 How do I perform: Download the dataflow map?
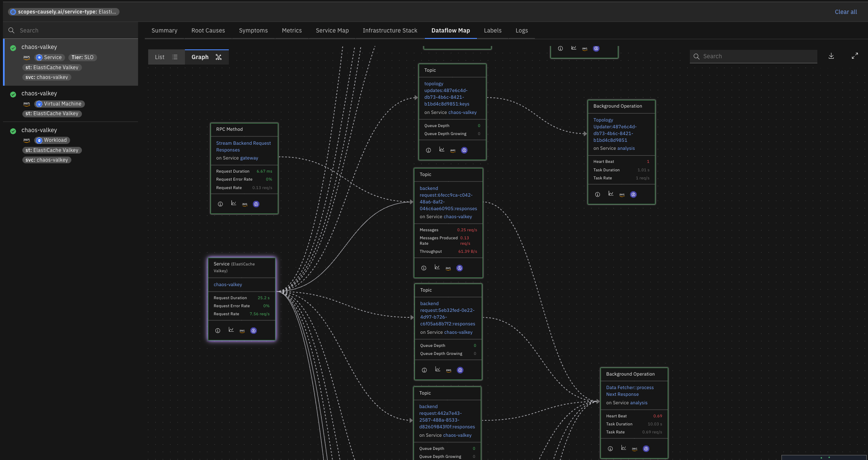pos(831,56)
